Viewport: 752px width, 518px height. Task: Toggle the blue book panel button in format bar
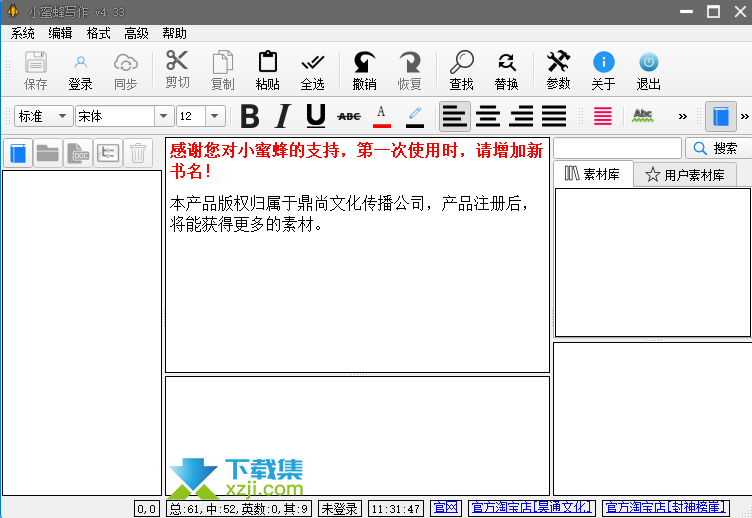(721, 116)
